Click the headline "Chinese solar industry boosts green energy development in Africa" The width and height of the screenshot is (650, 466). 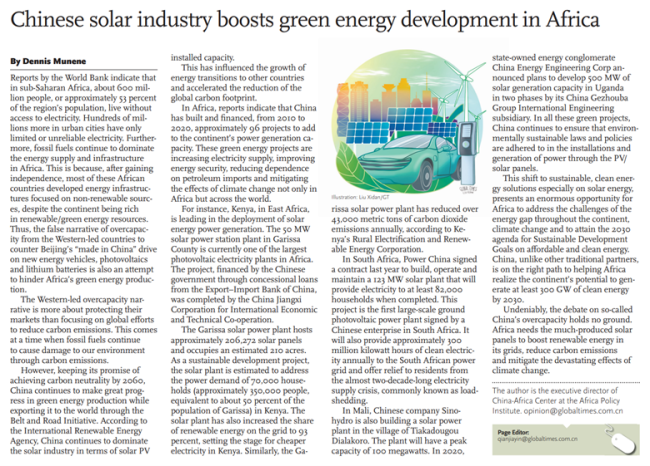[x=305, y=20]
